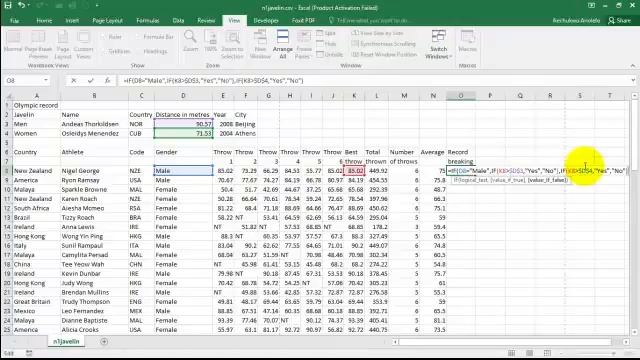This screenshot has height=360, width=640.
Task: Switch to the Insert ribbon tab
Action: (72, 20)
